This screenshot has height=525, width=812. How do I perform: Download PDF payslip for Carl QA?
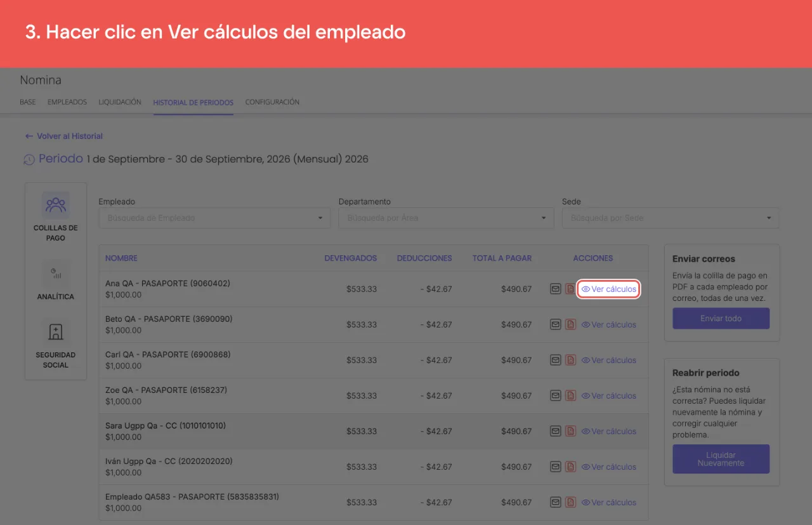570,360
